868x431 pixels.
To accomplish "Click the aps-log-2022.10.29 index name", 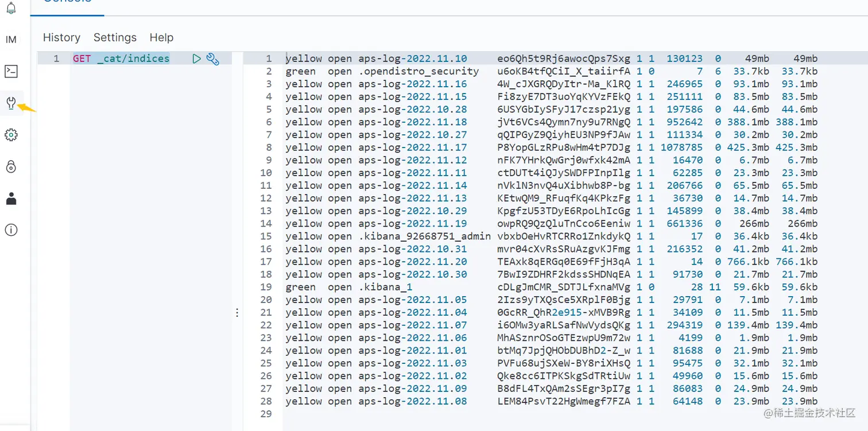I will point(413,211).
